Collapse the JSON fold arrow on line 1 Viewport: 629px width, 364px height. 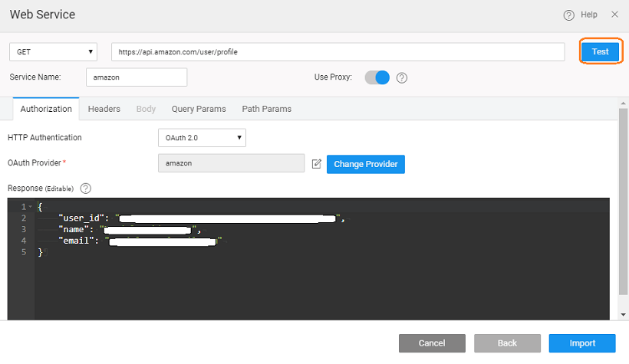[29, 207]
